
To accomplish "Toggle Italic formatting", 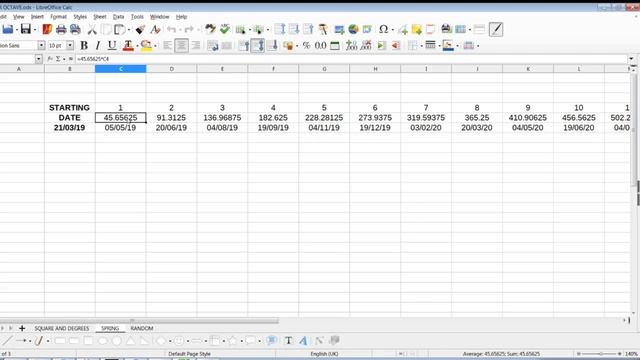I will tap(98, 45).
